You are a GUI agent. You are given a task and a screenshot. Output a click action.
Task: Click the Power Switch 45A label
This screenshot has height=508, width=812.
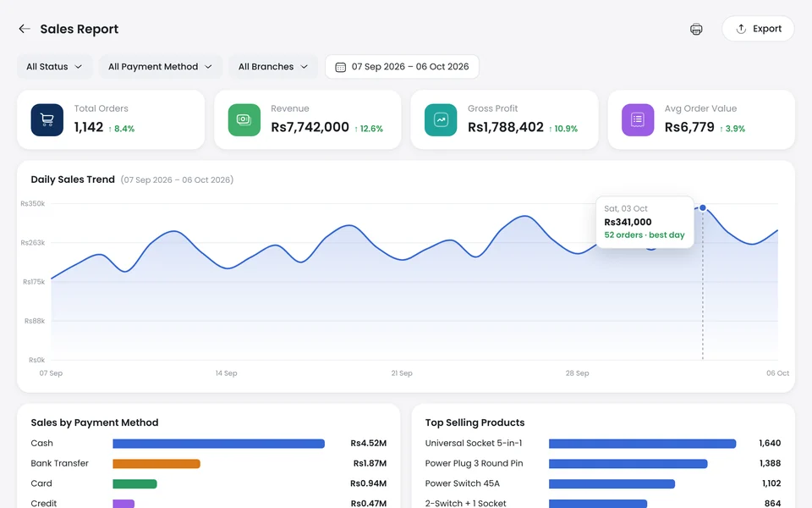click(x=463, y=483)
